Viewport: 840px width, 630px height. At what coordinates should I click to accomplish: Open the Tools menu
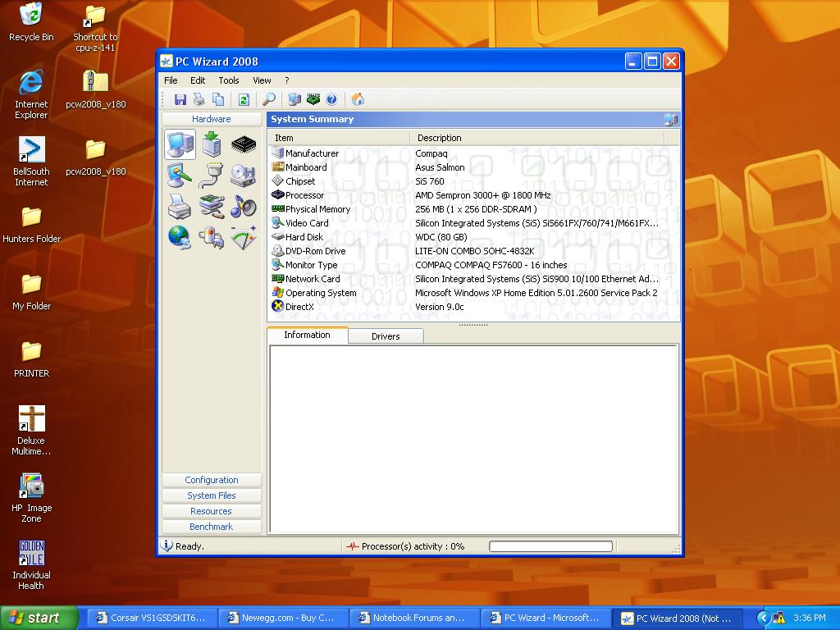229,80
